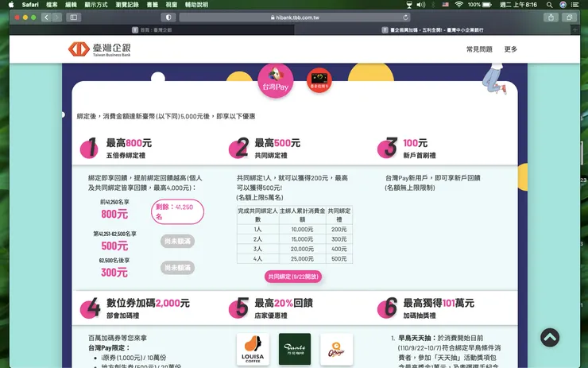The image size is (588, 368).
Task: Open the 編輯 menu
Action: 71,5
